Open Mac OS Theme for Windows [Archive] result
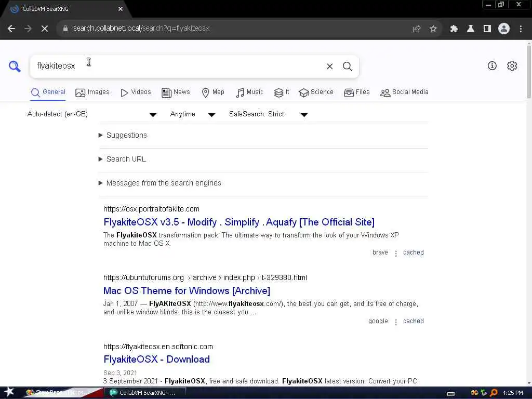 coord(187,291)
